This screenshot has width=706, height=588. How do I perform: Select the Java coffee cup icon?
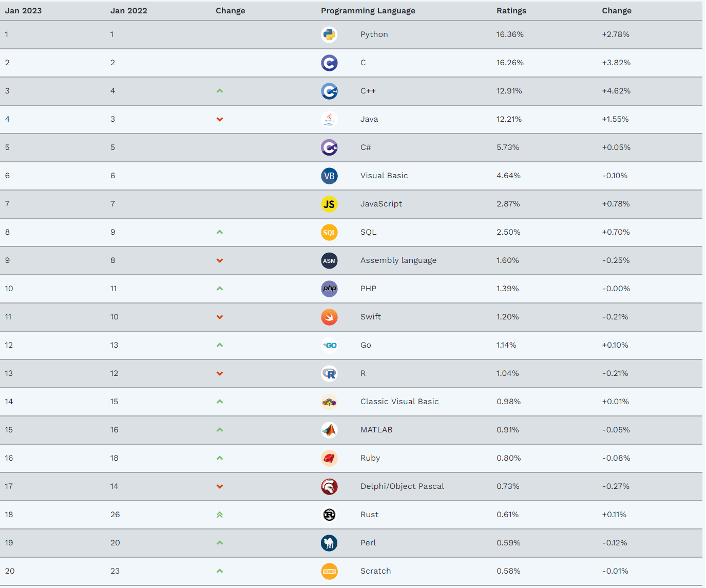[329, 119]
